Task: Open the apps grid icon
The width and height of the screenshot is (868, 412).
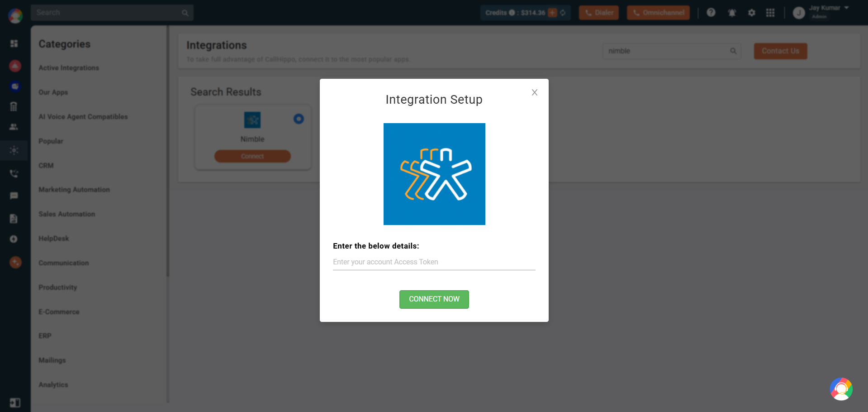Action: point(770,13)
